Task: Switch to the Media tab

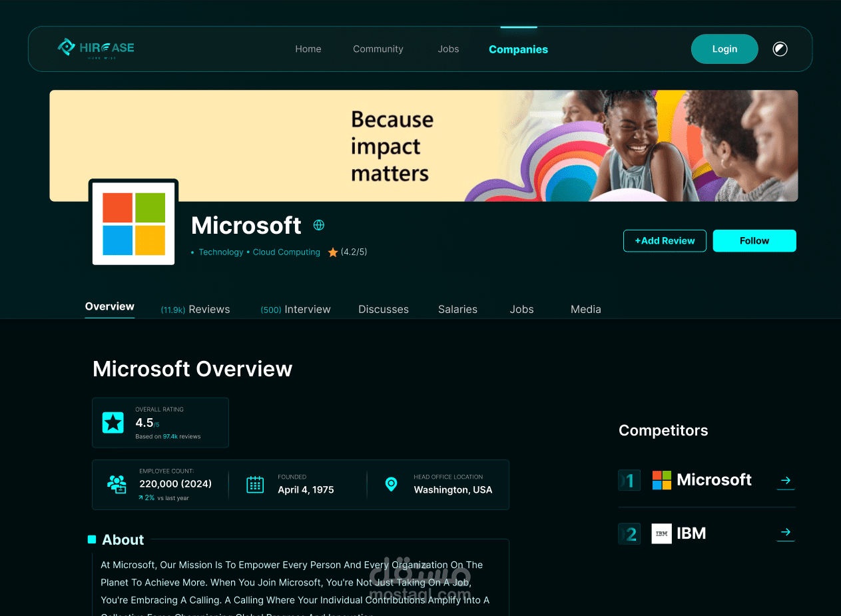Action: tap(586, 309)
